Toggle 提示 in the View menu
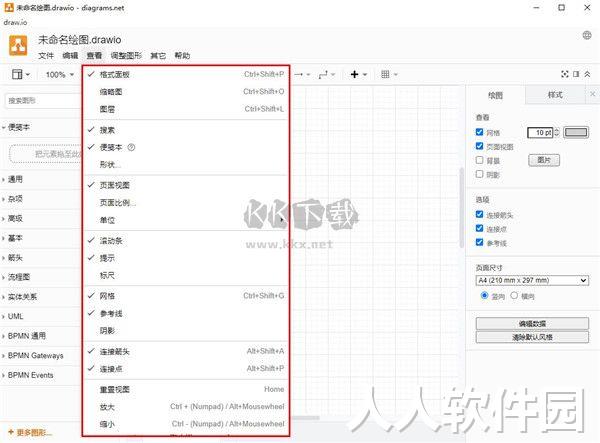Screen dimensions: 600x443 (x=186, y=258)
